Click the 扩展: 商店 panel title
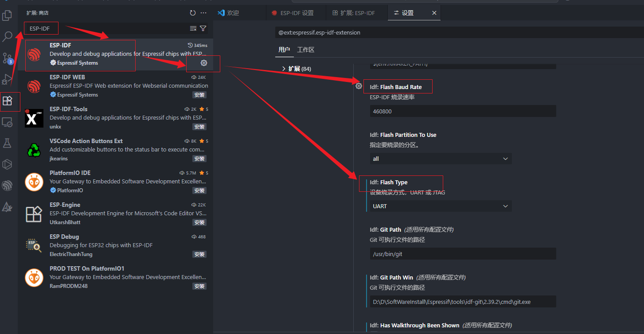644x334 pixels. pyautogui.click(x=37, y=13)
